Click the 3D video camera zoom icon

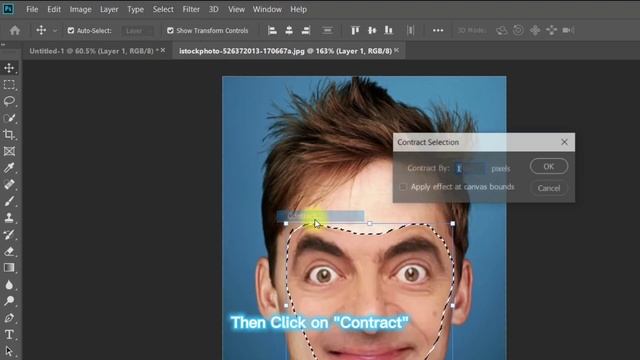568,30
